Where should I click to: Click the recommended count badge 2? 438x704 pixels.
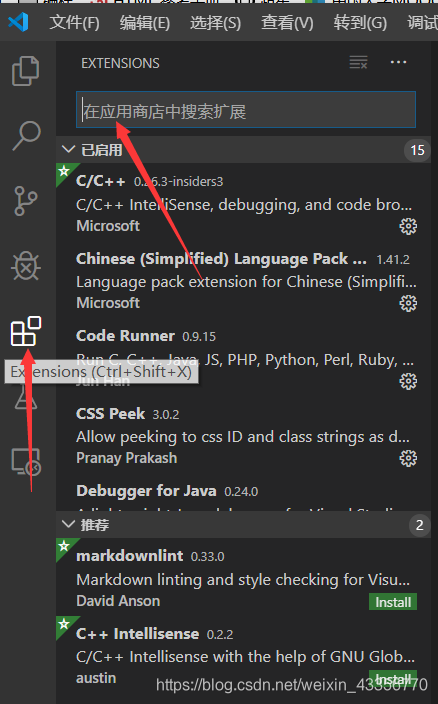420,525
